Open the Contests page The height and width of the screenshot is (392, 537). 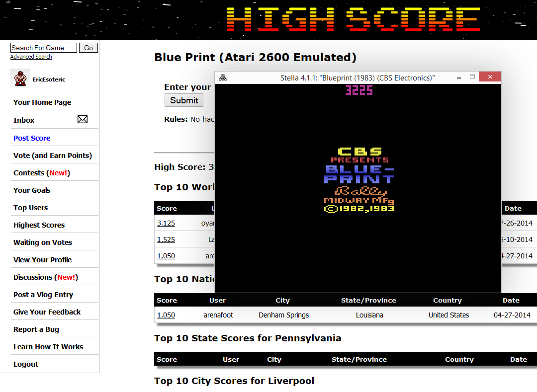[x=42, y=173]
